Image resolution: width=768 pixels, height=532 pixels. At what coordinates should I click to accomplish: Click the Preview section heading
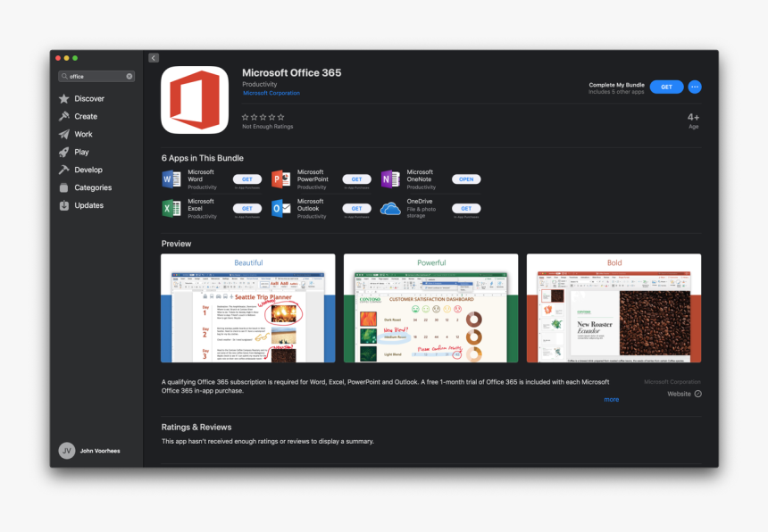[x=176, y=244]
